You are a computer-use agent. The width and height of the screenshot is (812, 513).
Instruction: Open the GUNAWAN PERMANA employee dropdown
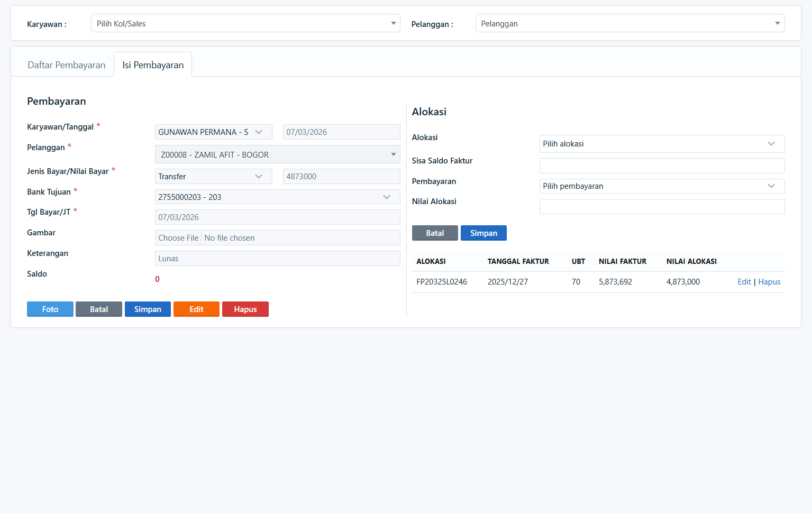213,132
